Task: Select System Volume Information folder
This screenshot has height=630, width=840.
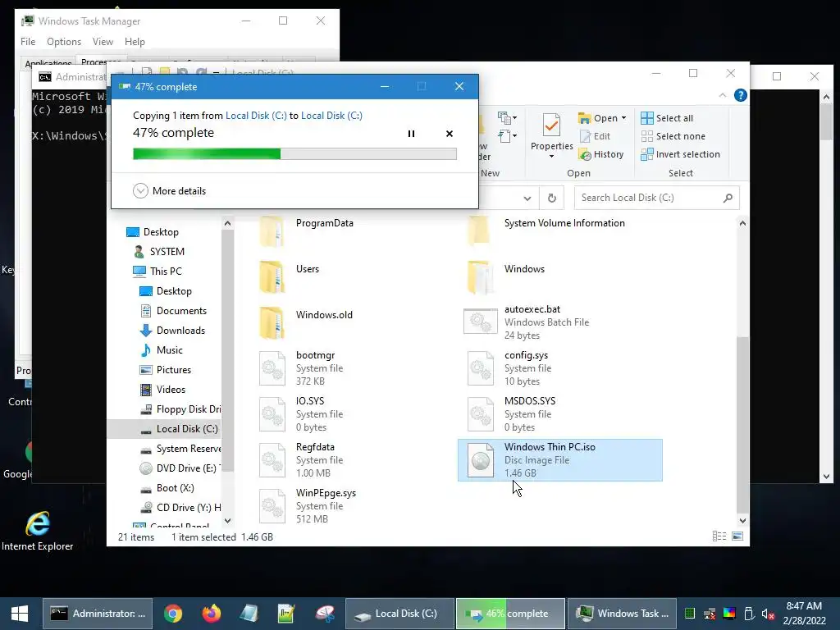Action: (x=546, y=231)
